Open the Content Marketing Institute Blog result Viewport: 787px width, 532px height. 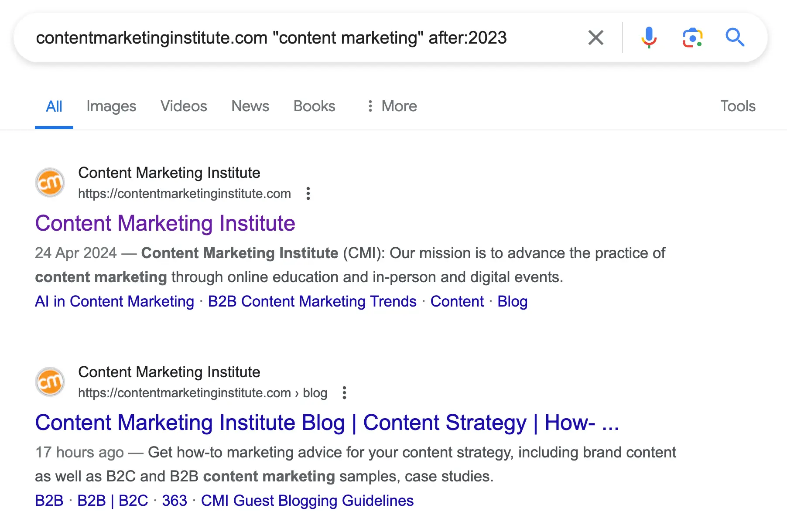(327, 423)
